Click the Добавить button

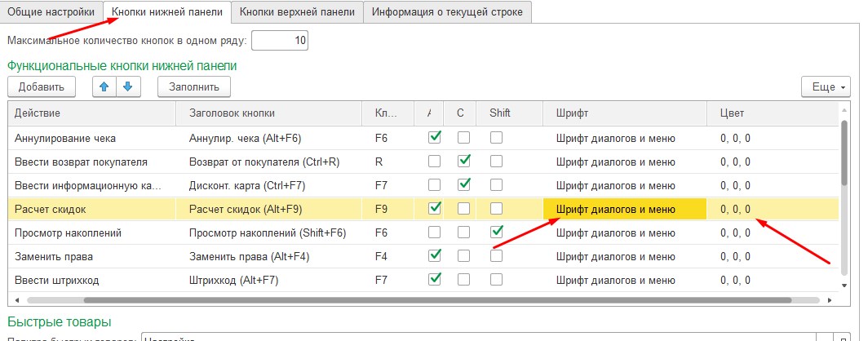pyautogui.click(x=41, y=86)
